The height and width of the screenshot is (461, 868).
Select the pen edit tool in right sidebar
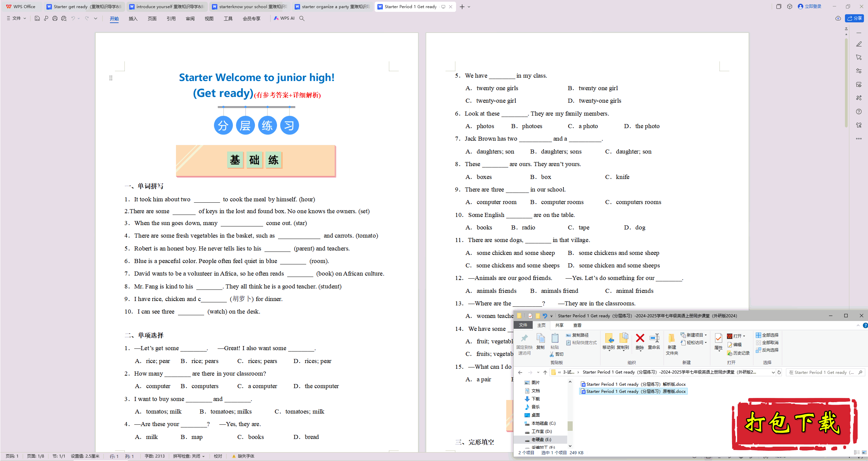coord(859,44)
